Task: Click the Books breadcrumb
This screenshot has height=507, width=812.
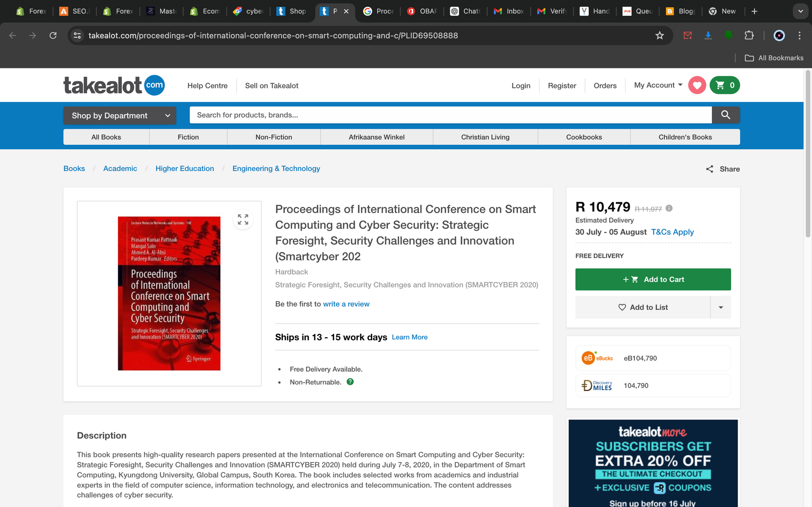Action: click(x=74, y=168)
